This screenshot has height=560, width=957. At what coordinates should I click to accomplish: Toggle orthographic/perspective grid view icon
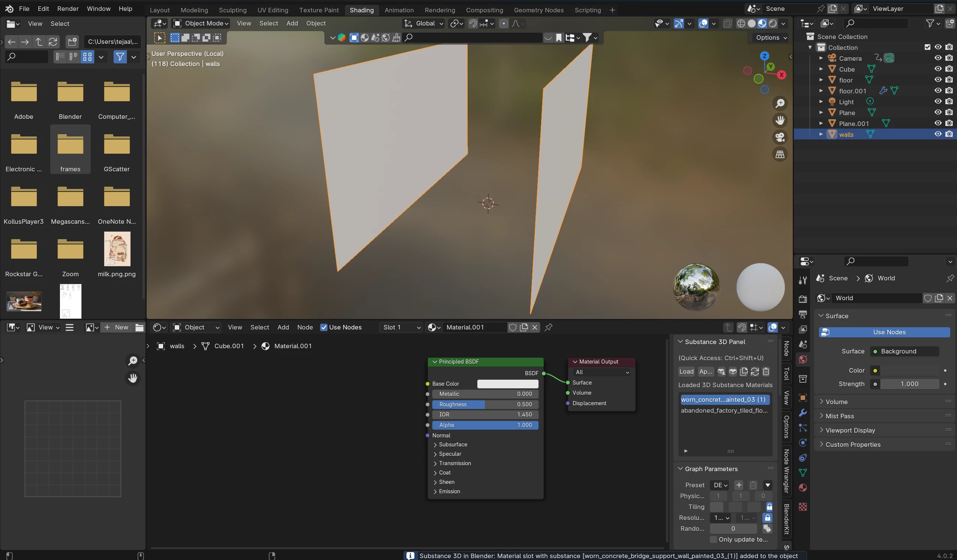[780, 154]
